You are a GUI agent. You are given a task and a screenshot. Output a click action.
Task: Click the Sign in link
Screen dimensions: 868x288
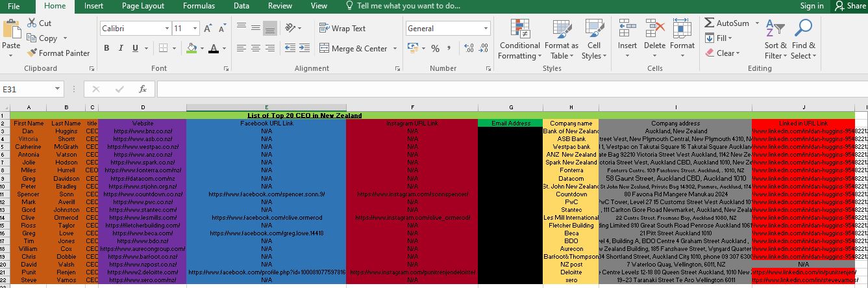click(x=812, y=6)
